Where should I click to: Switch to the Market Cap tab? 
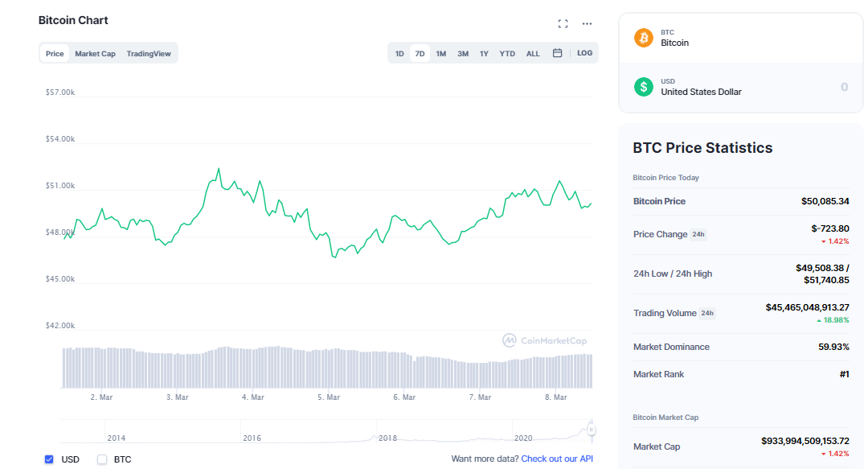(95, 54)
